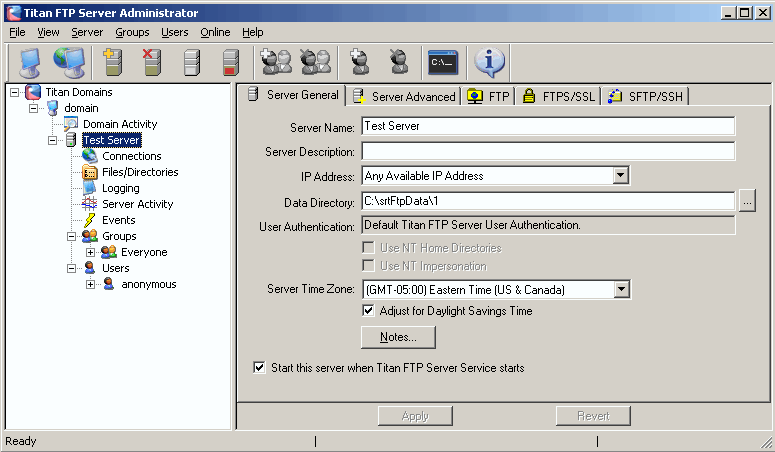
Task: Open the File menu
Action: click(x=17, y=32)
